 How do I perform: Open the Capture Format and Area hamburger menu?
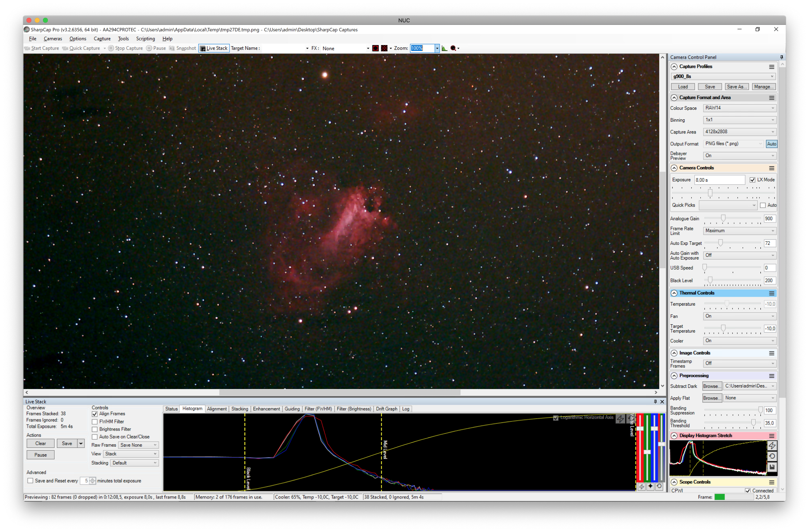(x=771, y=98)
